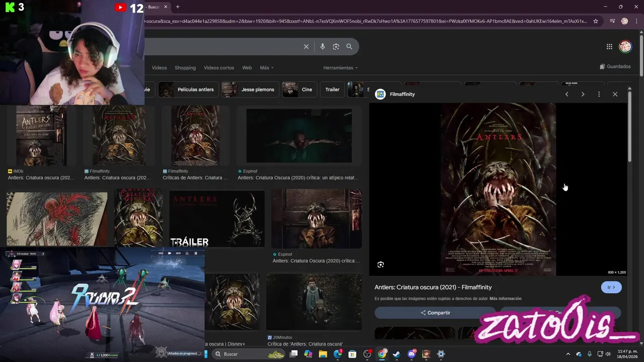
Task: Open the Más información copyright link
Action: [x=505, y=299]
